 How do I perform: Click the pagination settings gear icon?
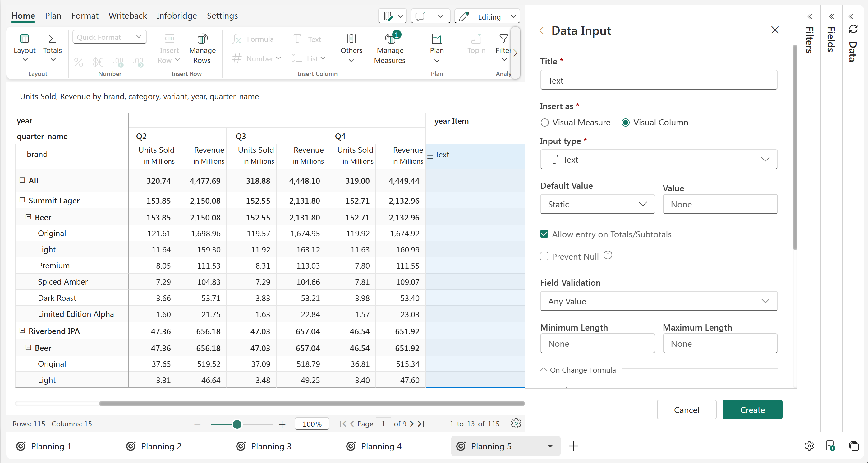516,423
